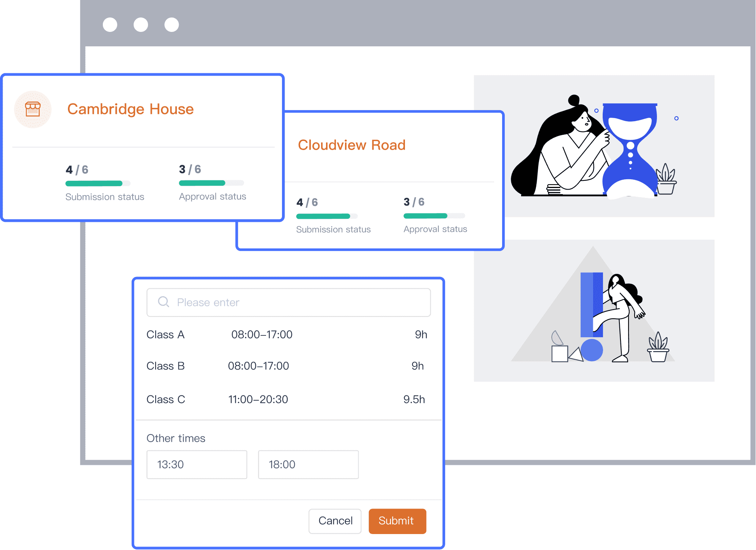Click the third window dot in title bar
The width and height of the screenshot is (756, 550).
tap(172, 25)
